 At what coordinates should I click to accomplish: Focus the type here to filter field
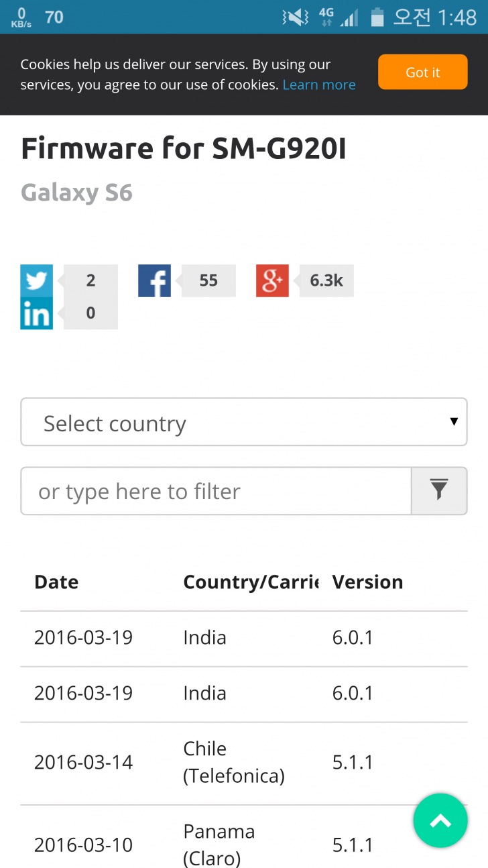[x=216, y=491]
